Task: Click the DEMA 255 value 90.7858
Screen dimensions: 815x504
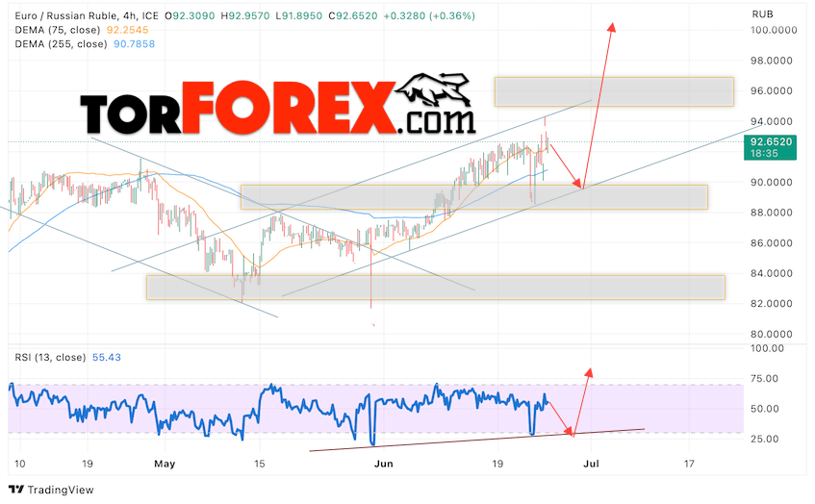Action: [134, 44]
